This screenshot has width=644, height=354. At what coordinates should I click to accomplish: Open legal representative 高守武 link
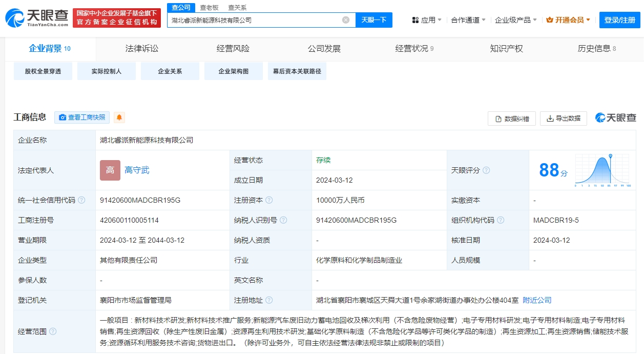coord(137,170)
